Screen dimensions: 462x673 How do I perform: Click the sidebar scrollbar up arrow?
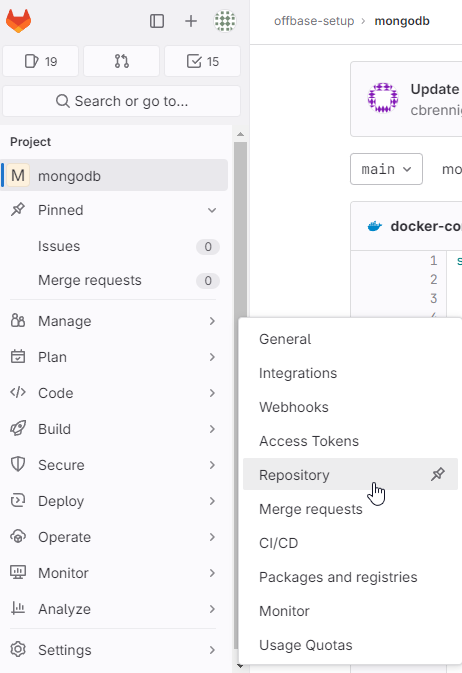point(240,134)
